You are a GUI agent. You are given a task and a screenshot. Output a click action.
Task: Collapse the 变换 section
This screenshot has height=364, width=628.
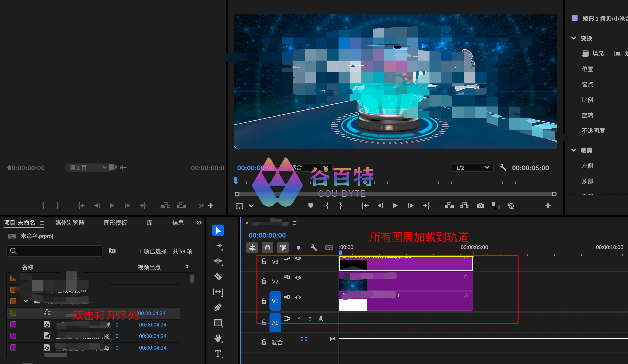[x=573, y=38]
